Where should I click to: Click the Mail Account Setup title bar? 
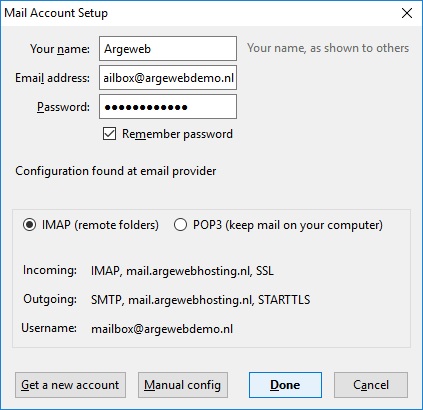[x=200, y=13]
